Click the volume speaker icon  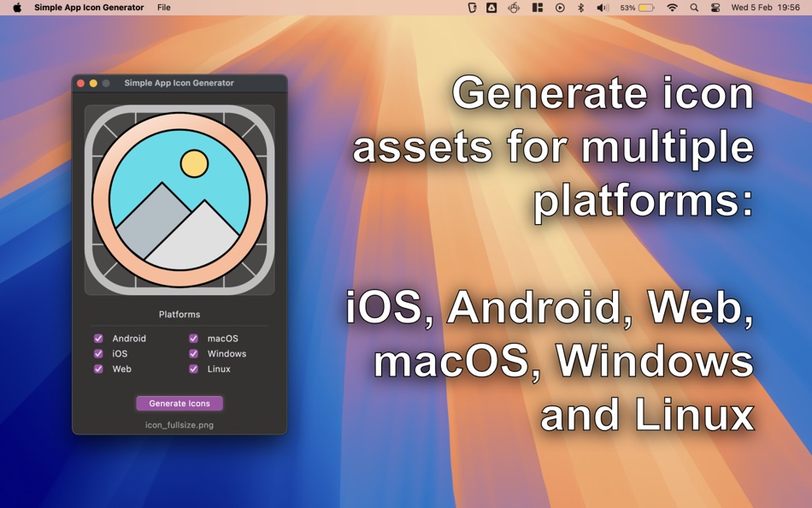coord(603,7)
